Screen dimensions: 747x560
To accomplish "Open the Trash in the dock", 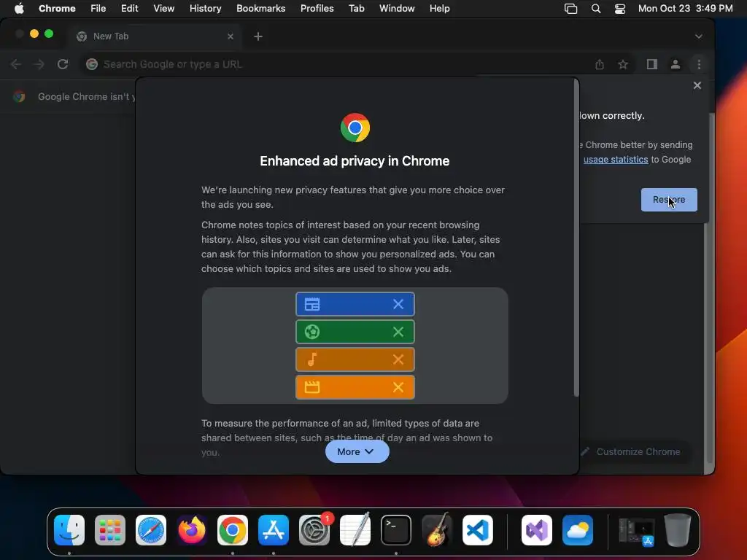I will click(x=678, y=530).
